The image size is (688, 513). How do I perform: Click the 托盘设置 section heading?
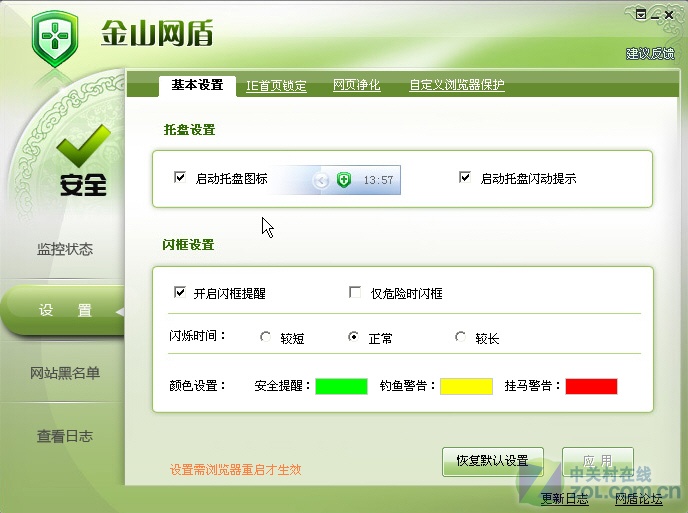[x=190, y=130]
